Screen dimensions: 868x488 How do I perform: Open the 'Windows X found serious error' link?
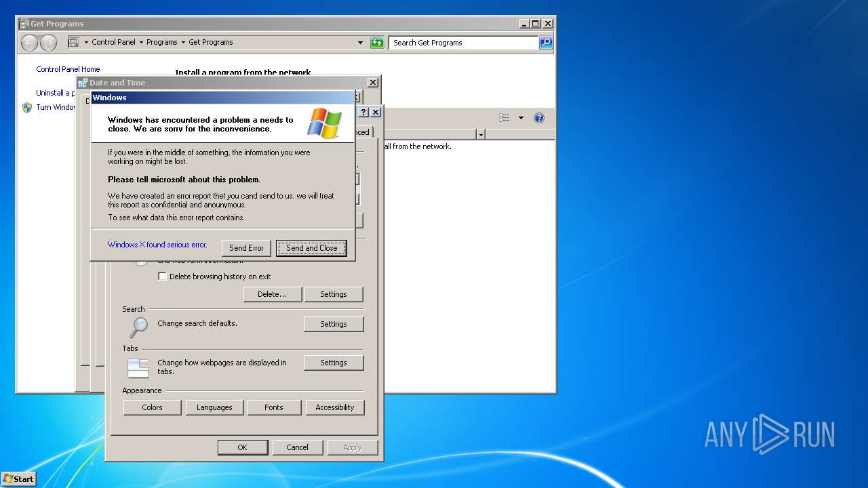pyautogui.click(x=157, y=245)
